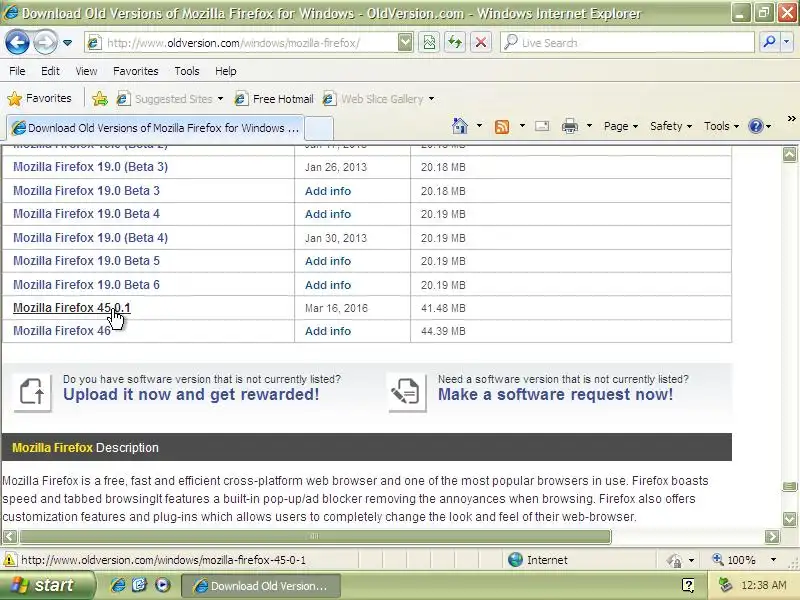Open Mozilla Firefox 45.0.1 link

click(71, 308)
